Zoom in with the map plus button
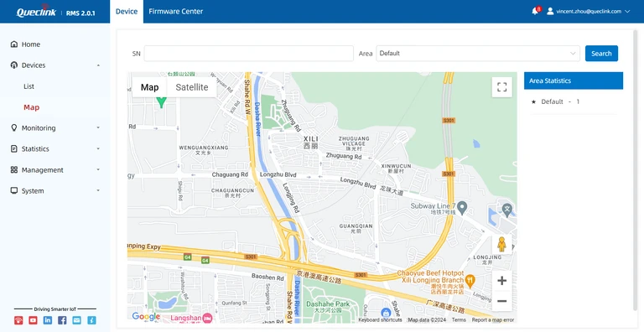The width and height of the screenshot is (644, 332). click(x=502, y=281)
